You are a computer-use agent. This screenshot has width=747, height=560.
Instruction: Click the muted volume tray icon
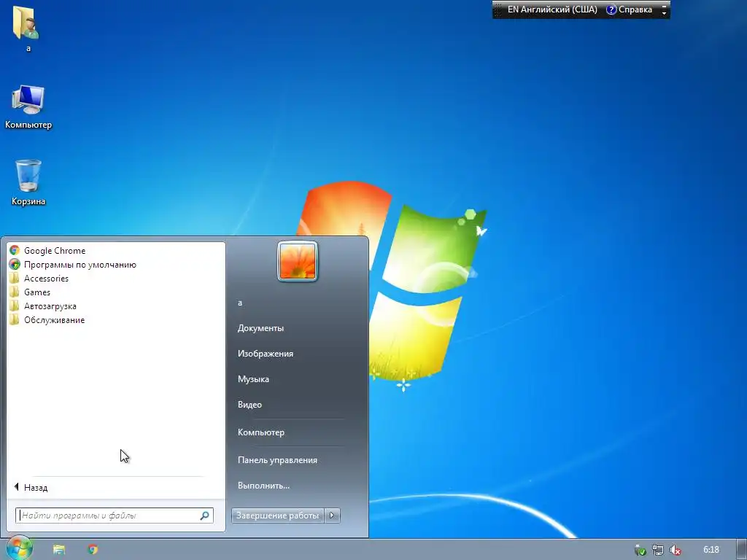click(x=675, y=551)
